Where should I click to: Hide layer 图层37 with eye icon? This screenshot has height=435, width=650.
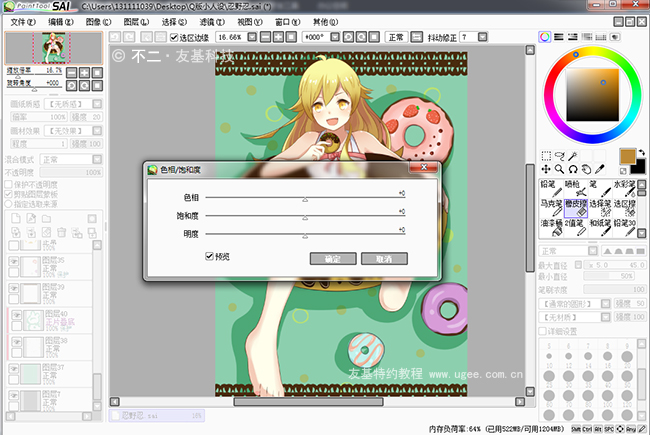14,369
